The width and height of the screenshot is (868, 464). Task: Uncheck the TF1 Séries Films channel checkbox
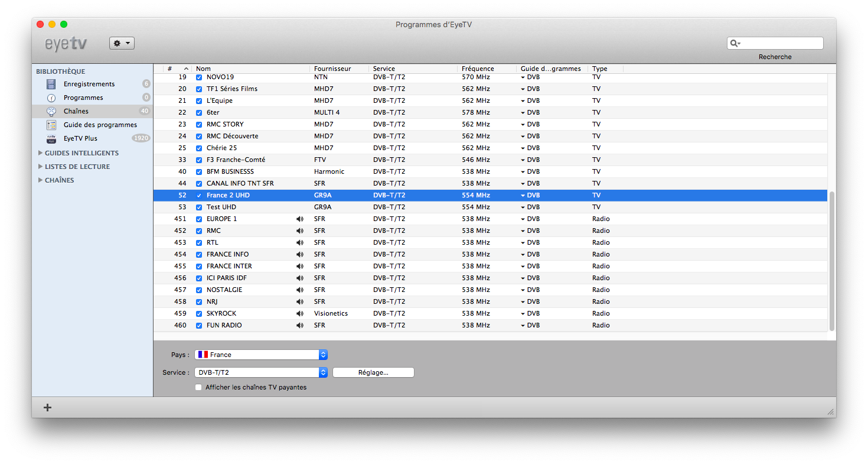(199, 89)
